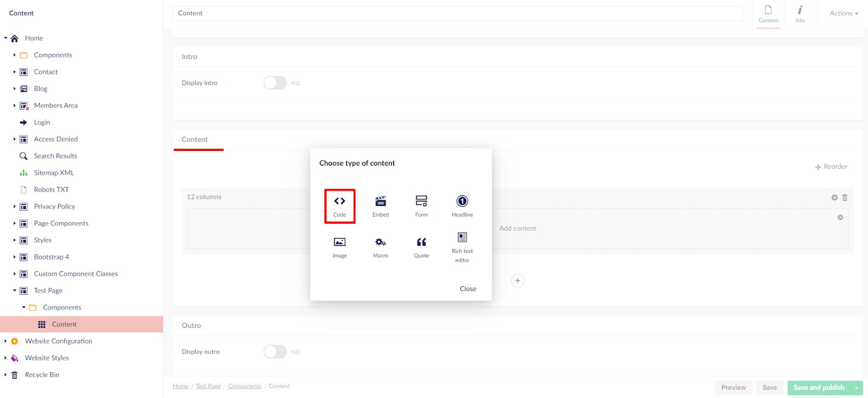
Task: Open the Actions dropdown
Action: [844, 13]
